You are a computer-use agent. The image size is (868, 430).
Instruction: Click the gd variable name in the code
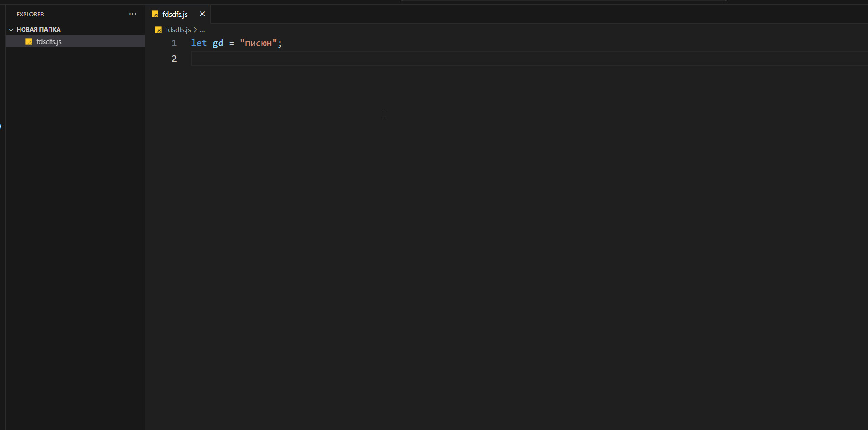tap(218, 44)
